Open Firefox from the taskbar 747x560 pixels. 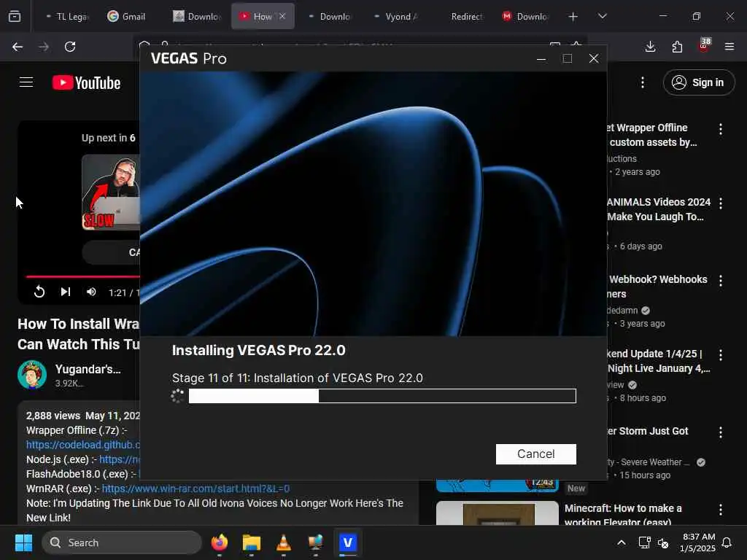tap(220, 542)
